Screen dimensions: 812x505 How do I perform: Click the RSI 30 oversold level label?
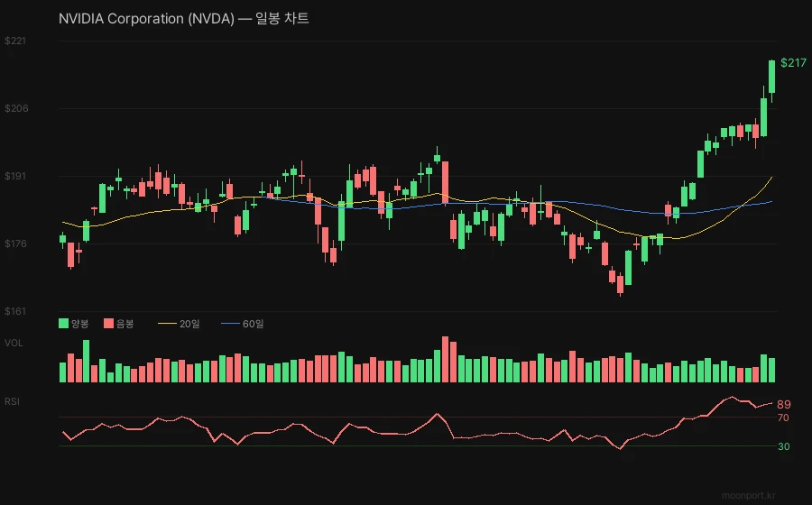(784, 446)
